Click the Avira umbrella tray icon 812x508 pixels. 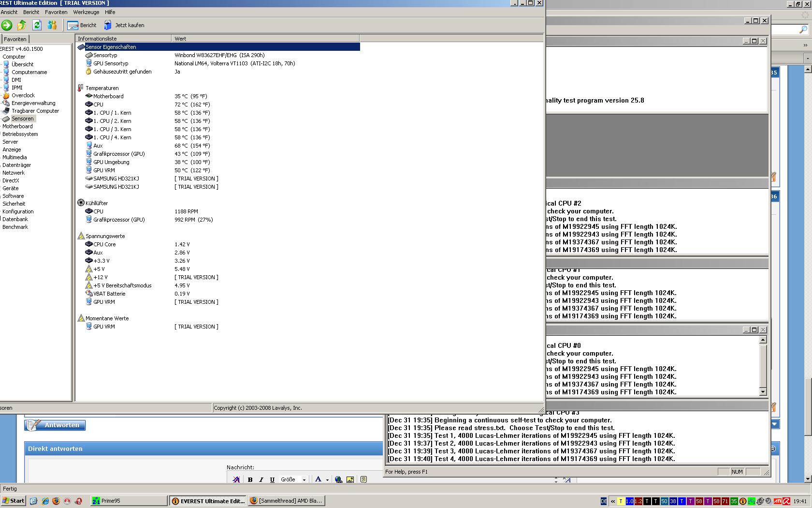[786, 501]
